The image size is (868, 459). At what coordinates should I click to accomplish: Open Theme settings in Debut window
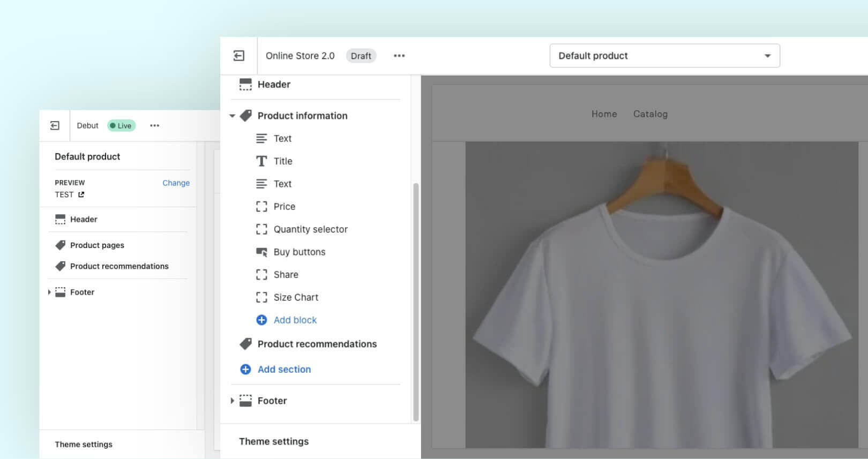coord(84,444)
